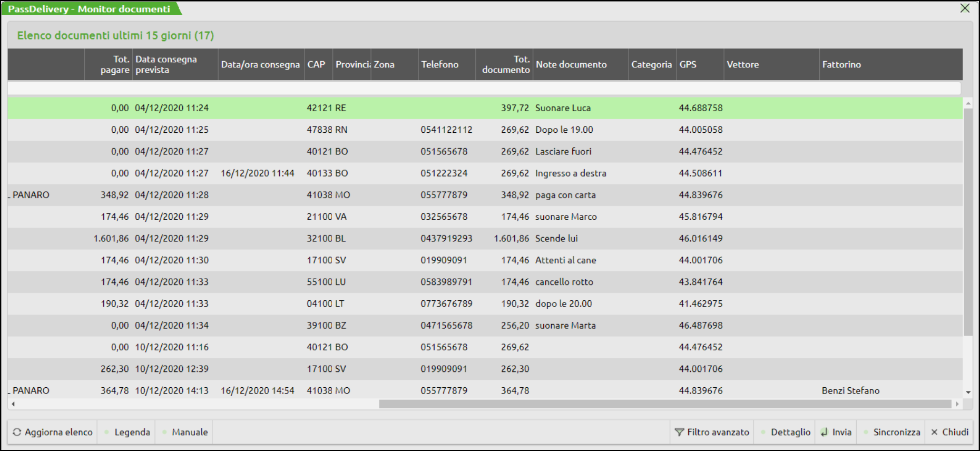Click the right arrow of horizontal scrollbar
The height and width of the screenshot is (451, 980).
(957, 404)
